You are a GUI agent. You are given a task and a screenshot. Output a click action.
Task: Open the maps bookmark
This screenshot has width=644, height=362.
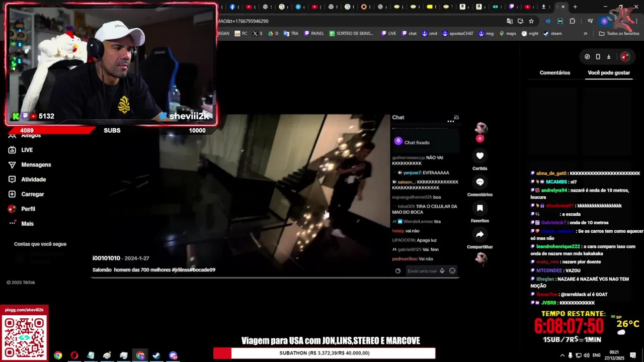508,33
